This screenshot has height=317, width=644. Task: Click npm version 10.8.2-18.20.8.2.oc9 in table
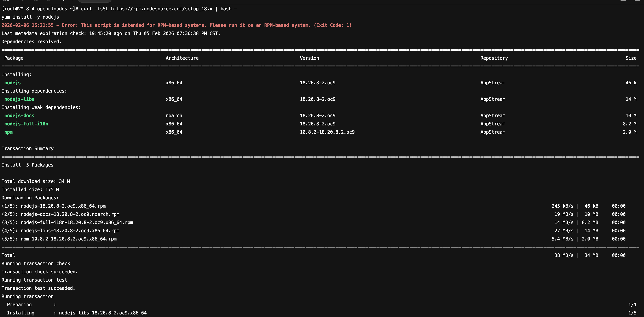click(327, 132)
